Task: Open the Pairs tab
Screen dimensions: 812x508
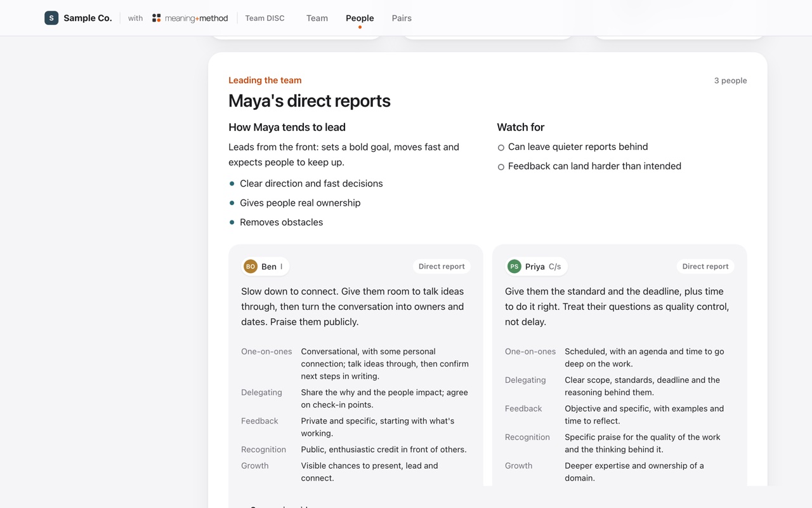Action: (x=402, y=18)
